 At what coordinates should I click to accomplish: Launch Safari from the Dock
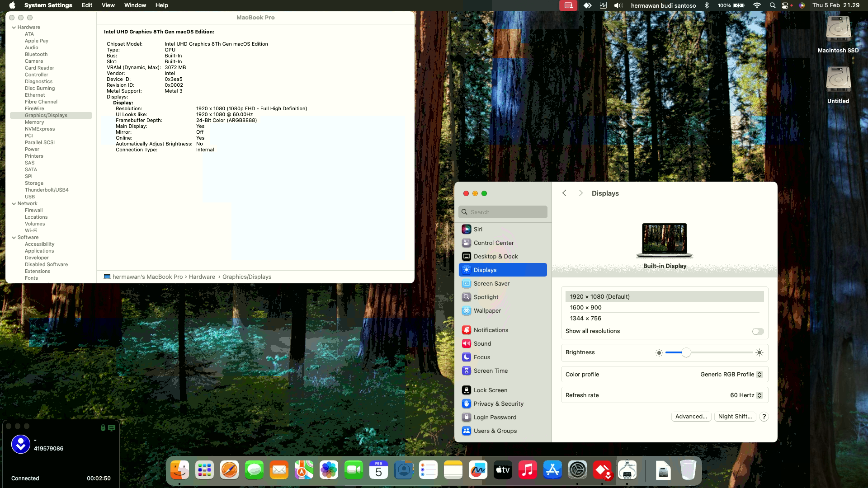coord(229,470)
